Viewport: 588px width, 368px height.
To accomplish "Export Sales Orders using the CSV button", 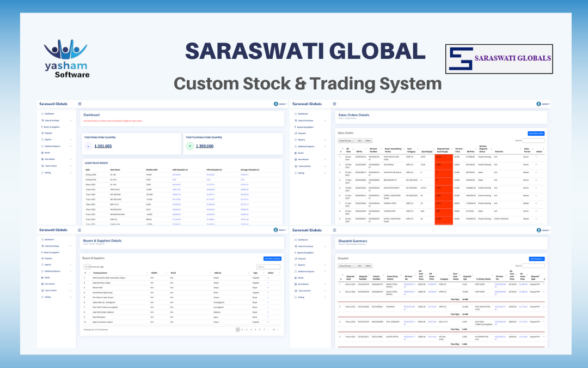I will (359, 140).
